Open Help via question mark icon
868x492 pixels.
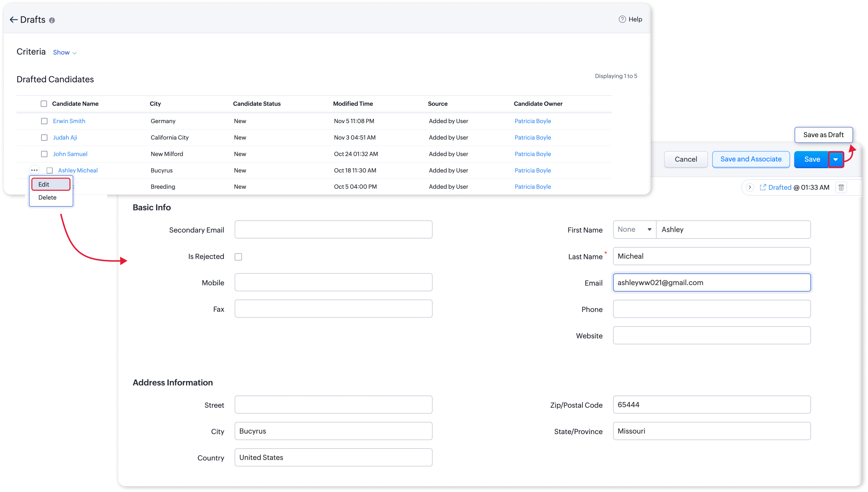pos(622,19)
